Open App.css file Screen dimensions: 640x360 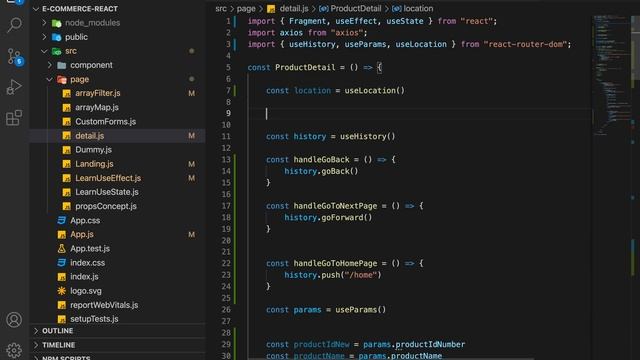[85, 220]
